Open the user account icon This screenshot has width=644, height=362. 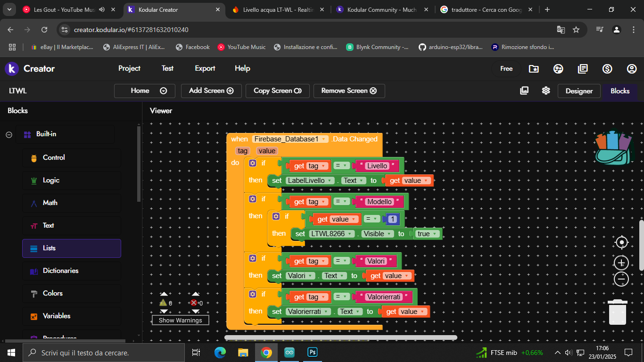632,69
